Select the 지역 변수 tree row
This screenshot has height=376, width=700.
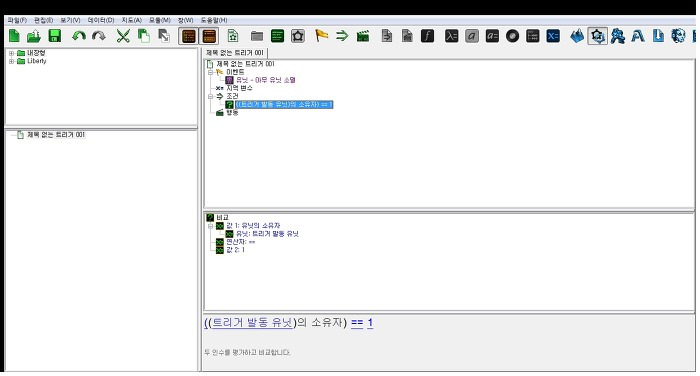coord(239,88)
